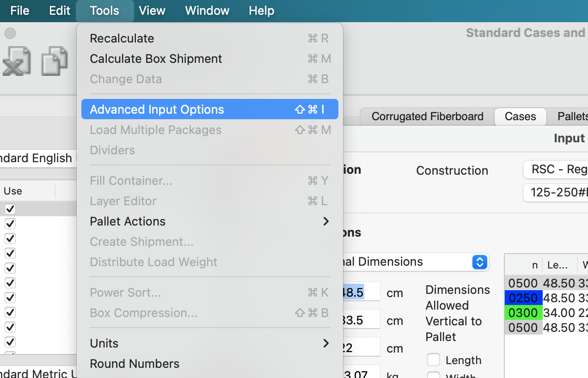Choose Recalculate from Tools menu
The width and height of the screenshot is (588, 378).
[209, 38]
